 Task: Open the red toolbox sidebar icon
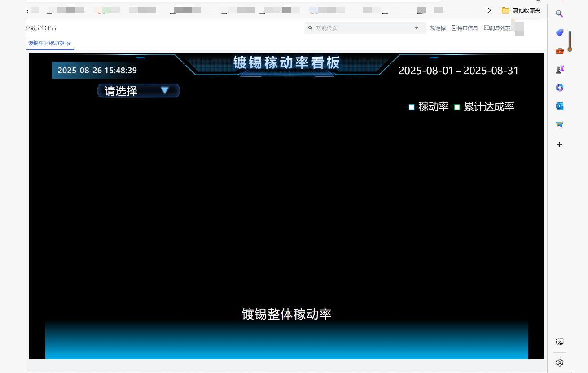tap(559, 51)
